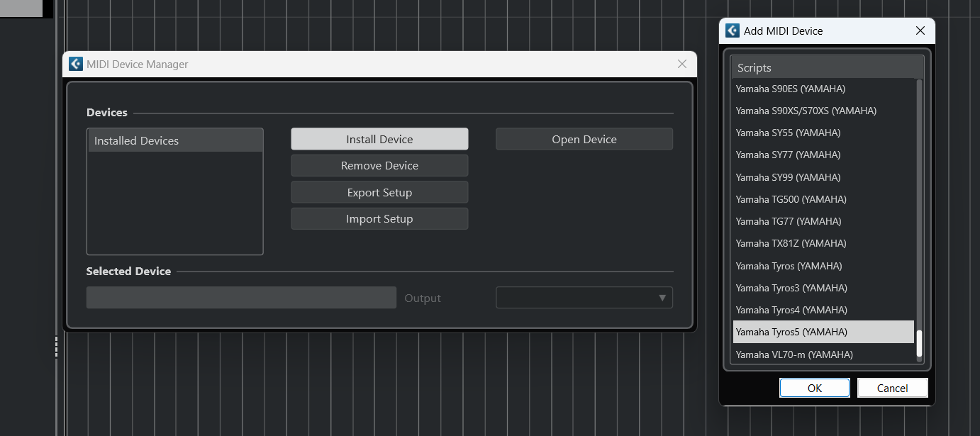The image size is (980, 436).
Task: Select Yamaha S90XS/S70XS (YAMAHA)
Action: [x=823, y=111]
